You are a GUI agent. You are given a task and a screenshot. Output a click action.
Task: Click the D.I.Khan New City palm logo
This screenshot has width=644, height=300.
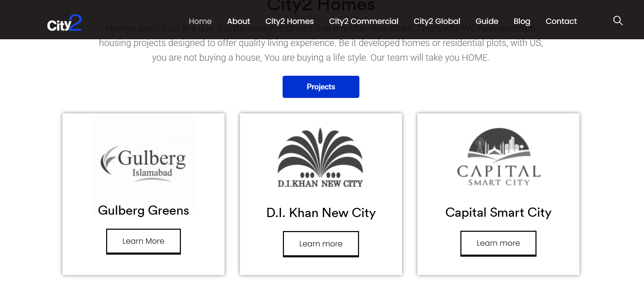point(320,158)
